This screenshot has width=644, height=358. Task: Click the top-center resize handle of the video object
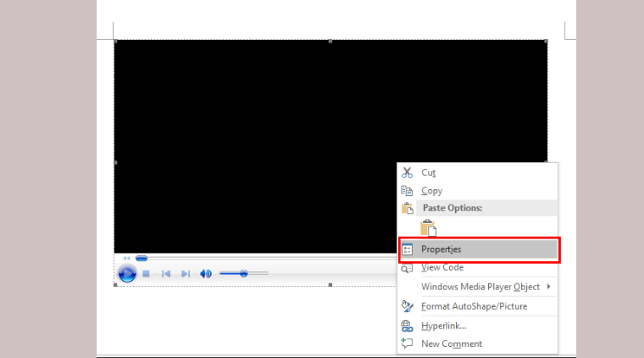330,41
